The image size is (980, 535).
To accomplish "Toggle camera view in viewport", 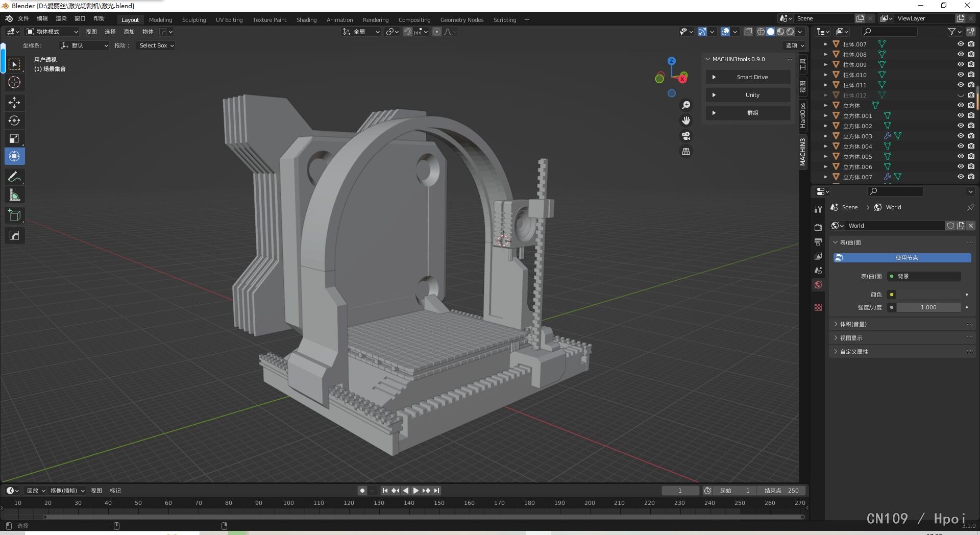I will point(686,136).
